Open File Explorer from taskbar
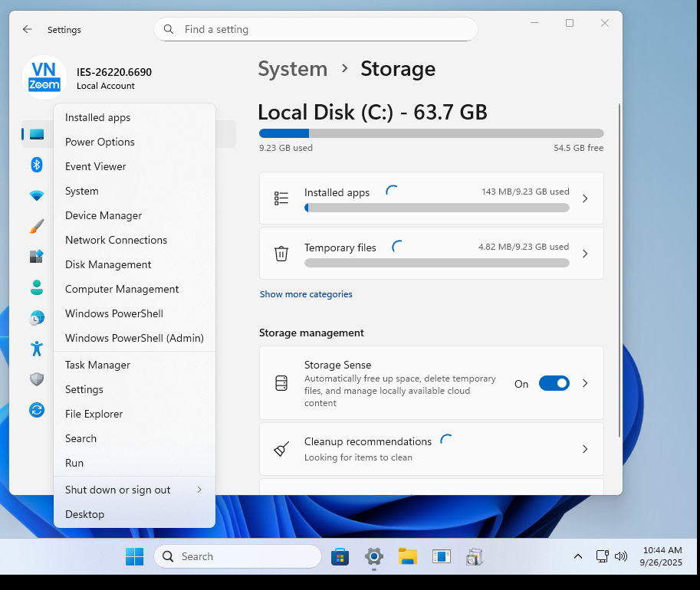Screen dimensions: 700x590 pos(408,556)
